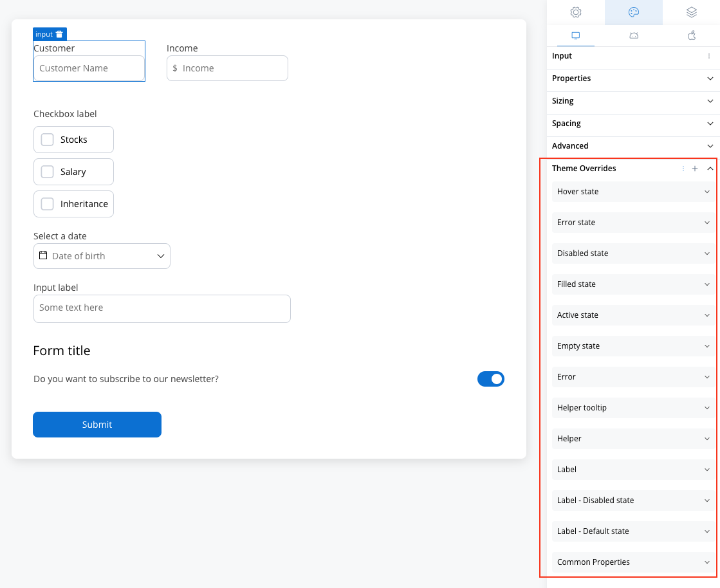
Task: Open the settings gear tab
Action: pos(576,12)
